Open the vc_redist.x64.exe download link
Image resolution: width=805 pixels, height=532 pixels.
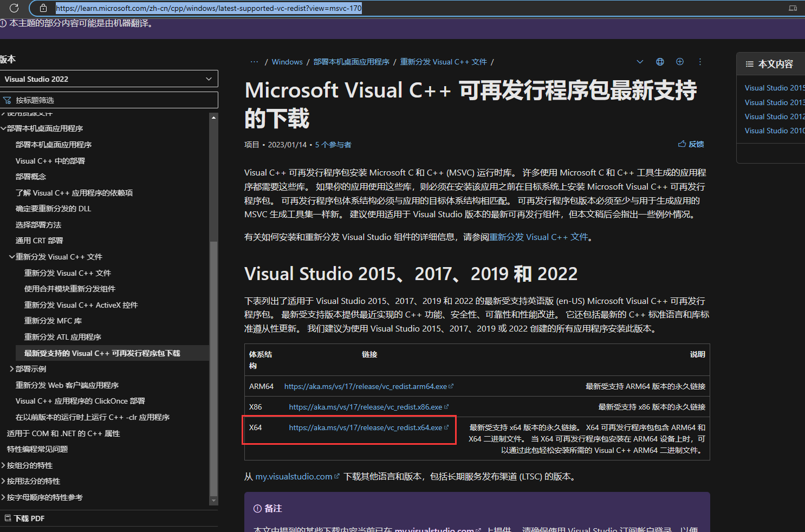click(x=366, y=427)
